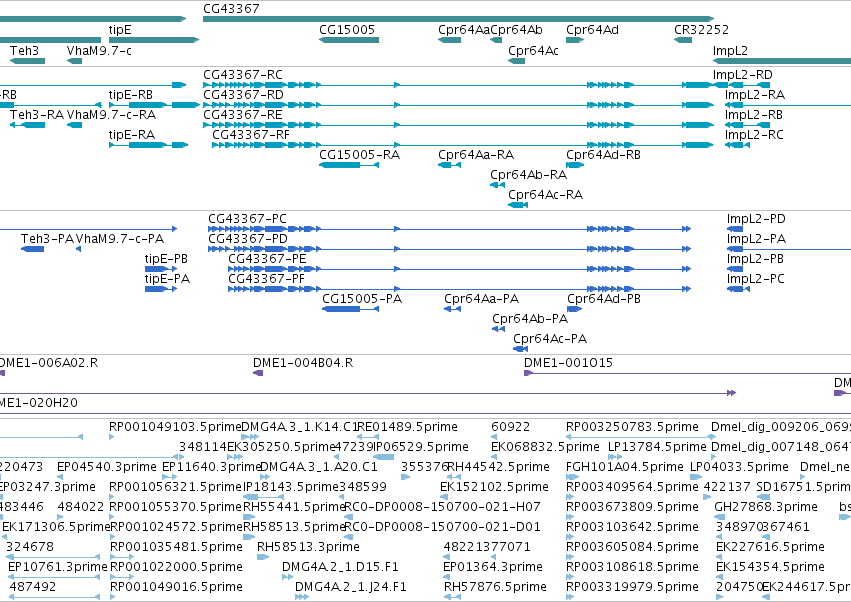Image resolution: width=851 pixels, height=602 pixels.
Task: Click the CG15005-PA protein label
Action: [x=362, y=299]
